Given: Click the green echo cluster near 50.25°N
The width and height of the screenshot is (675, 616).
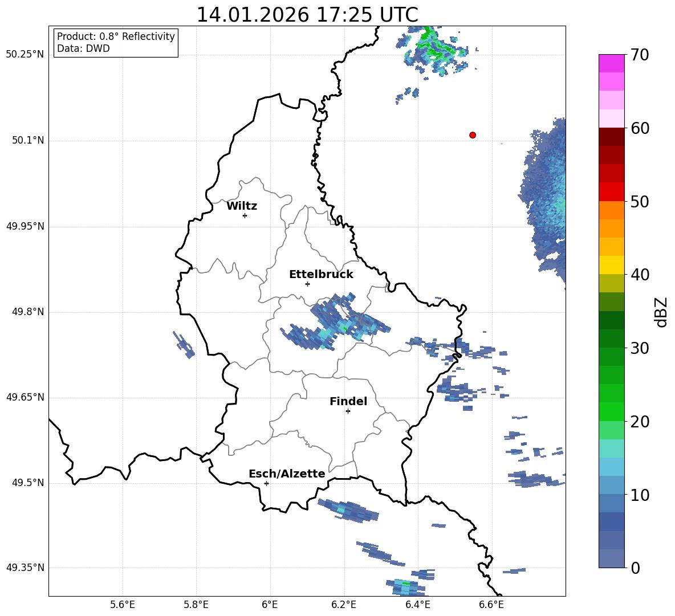Looking at the screenshot, I should point(433,52).
